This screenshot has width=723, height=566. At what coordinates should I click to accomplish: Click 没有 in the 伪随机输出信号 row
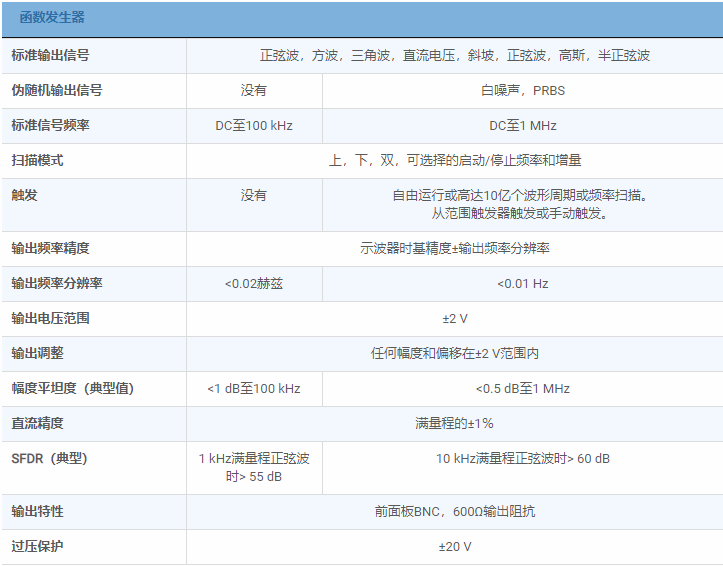254,90
